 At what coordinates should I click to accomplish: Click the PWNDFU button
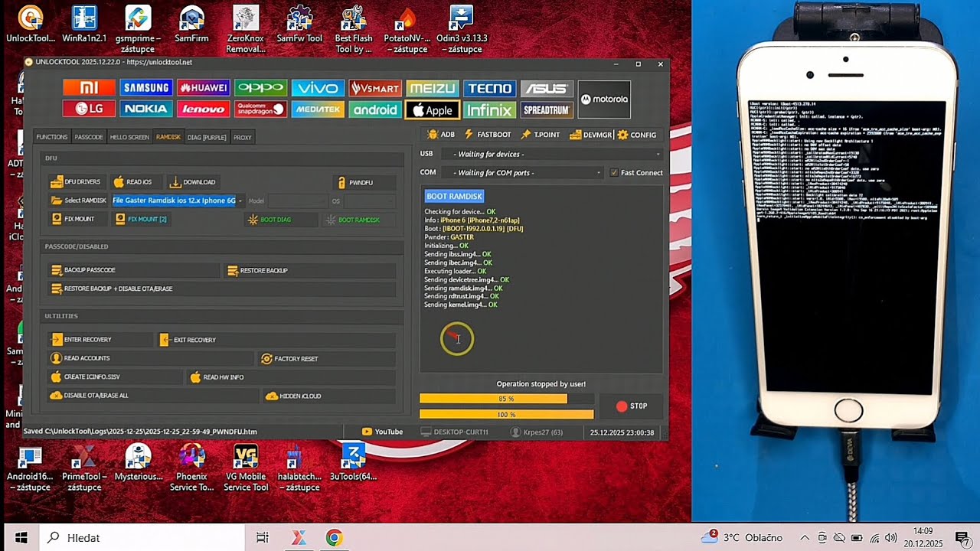(365, 182)
